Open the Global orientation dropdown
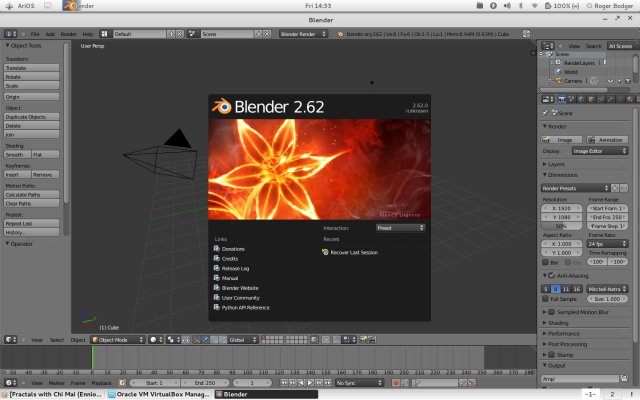 243,340
